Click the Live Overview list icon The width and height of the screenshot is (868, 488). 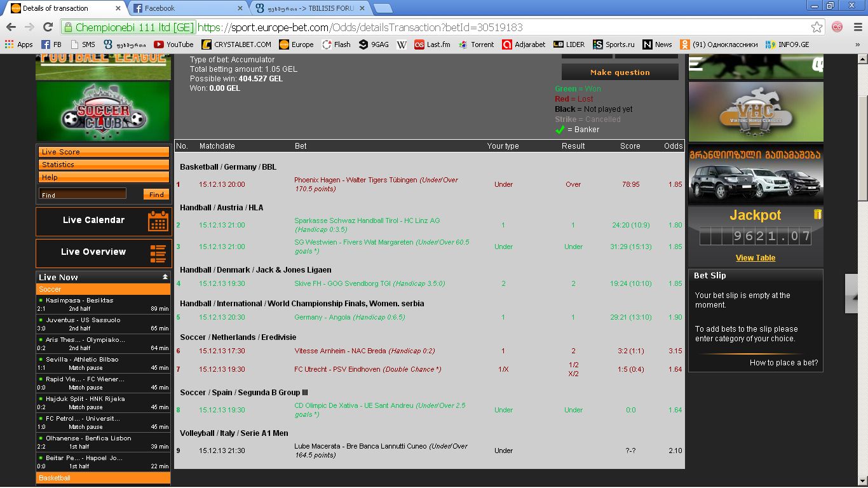[x=158, y=253]
